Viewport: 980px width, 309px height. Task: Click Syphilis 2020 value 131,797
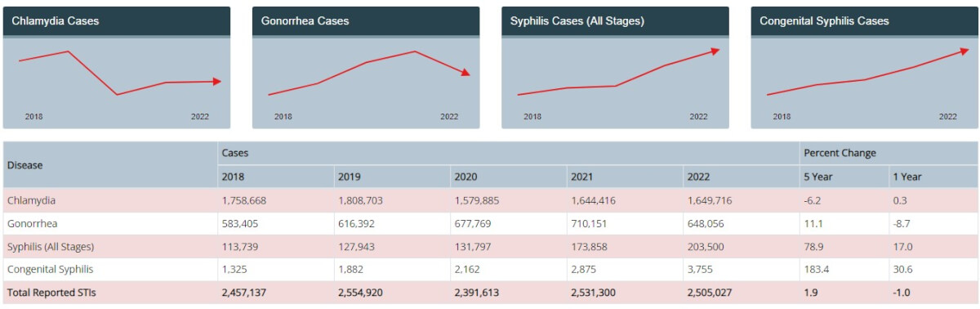472,246
